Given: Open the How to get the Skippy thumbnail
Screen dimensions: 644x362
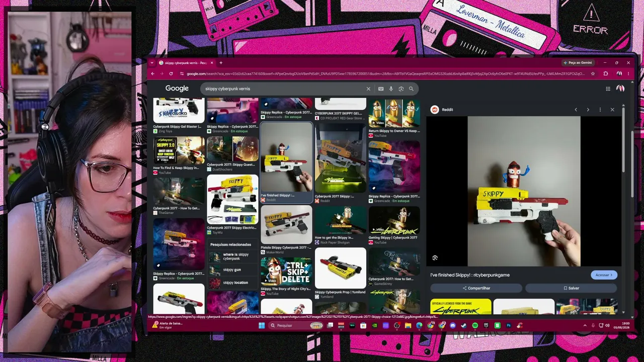Looking at the screenshot, I should click(x=341, y=220).
